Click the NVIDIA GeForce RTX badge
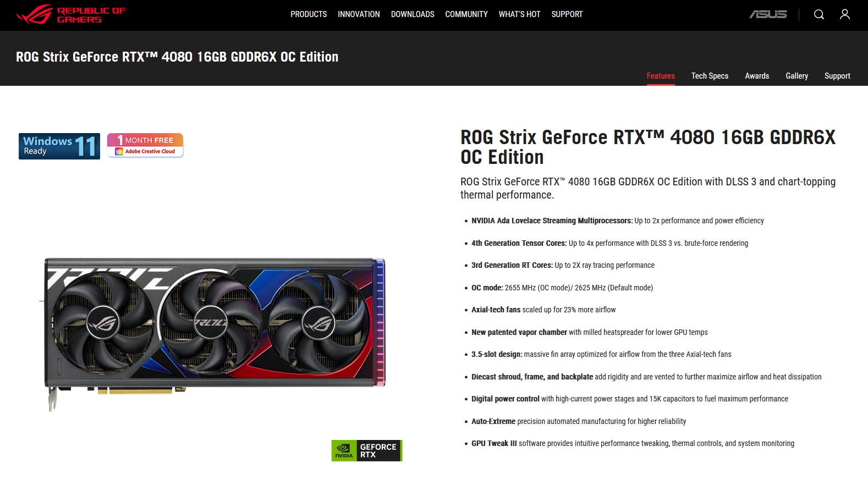 [x=367, y=450]
